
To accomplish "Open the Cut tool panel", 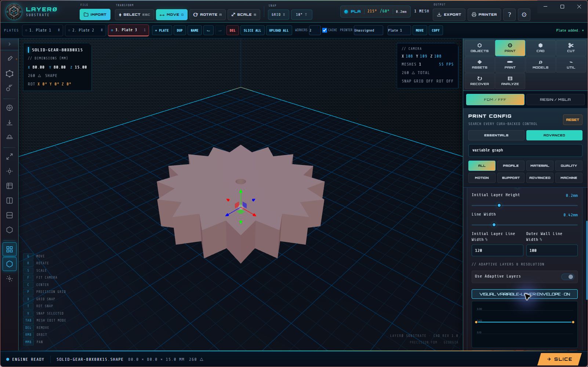I will [x=571, y=48].
